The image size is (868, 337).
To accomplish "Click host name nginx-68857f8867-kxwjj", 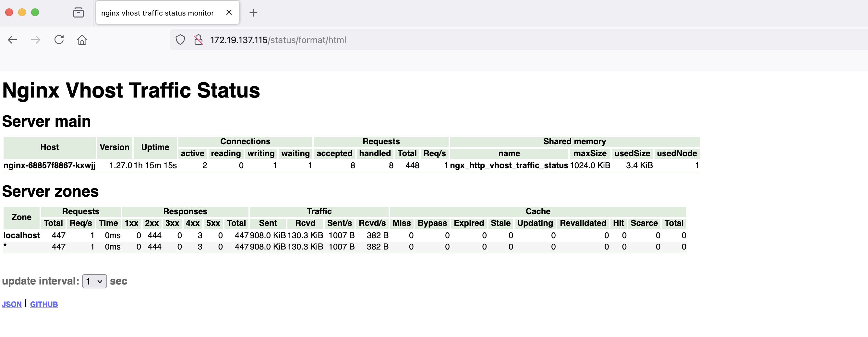I will (50, 166).
